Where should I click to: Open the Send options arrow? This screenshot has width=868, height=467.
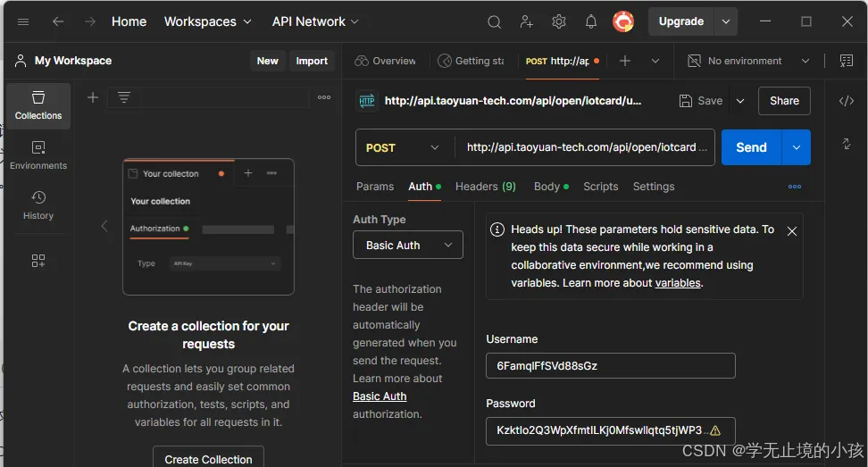pos(796,147)
